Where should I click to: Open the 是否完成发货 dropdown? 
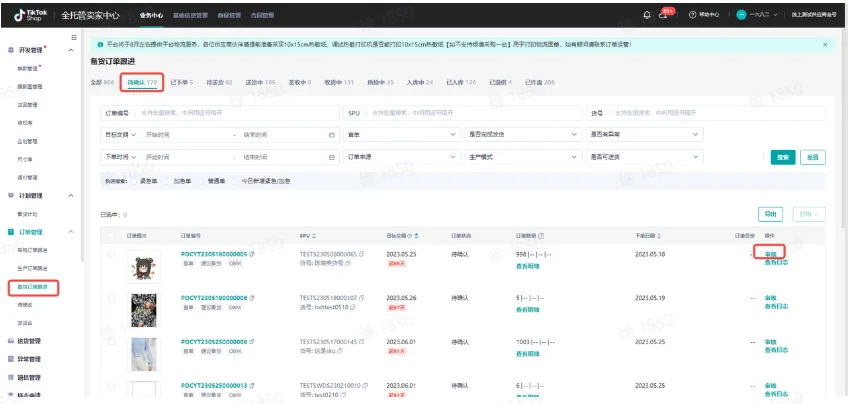tap(523, 134)
